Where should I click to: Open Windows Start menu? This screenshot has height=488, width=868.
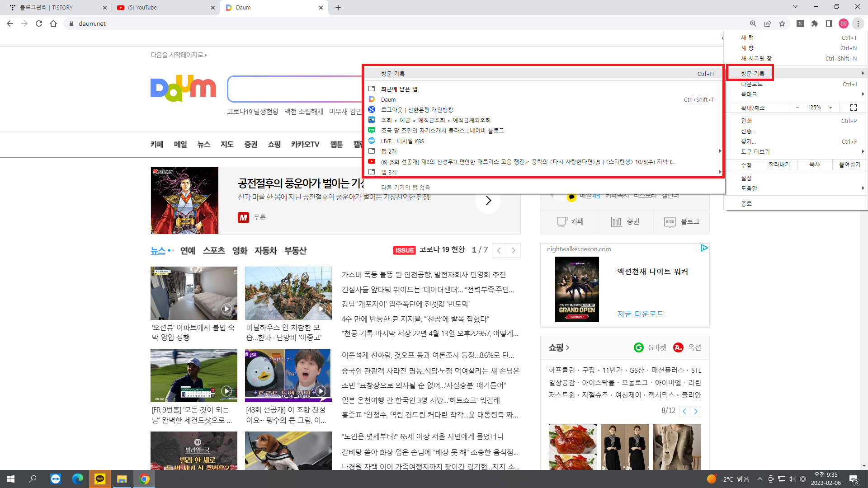(x=11, y=479)
